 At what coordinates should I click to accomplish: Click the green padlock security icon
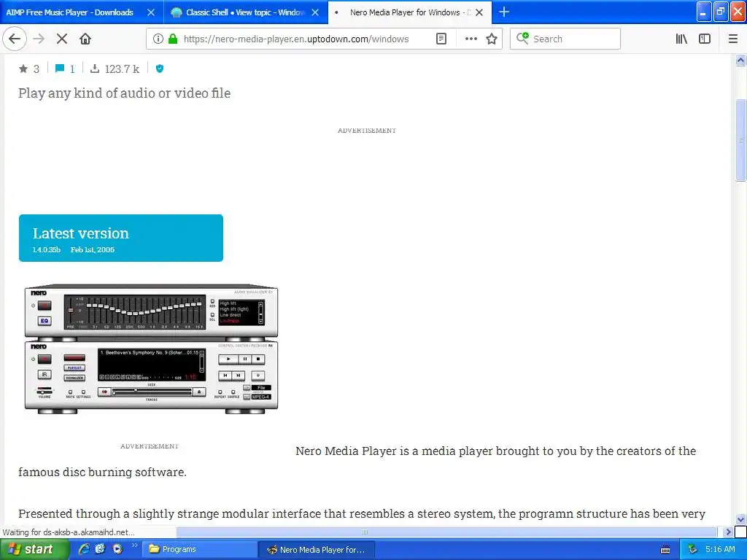click(173, 39)
